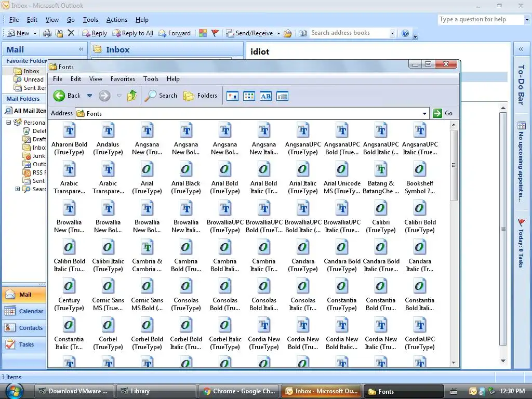Open the Send/Receive dropdown arrow

click(278, 33)
